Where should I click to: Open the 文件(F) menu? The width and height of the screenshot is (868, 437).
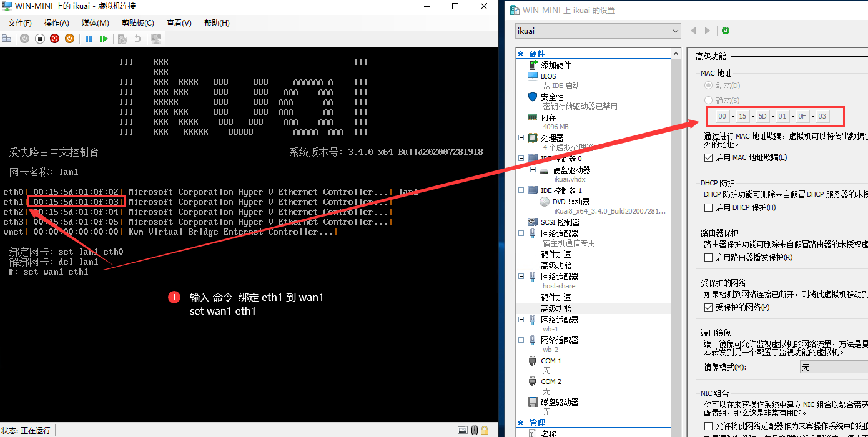click(x=20, y=23)
